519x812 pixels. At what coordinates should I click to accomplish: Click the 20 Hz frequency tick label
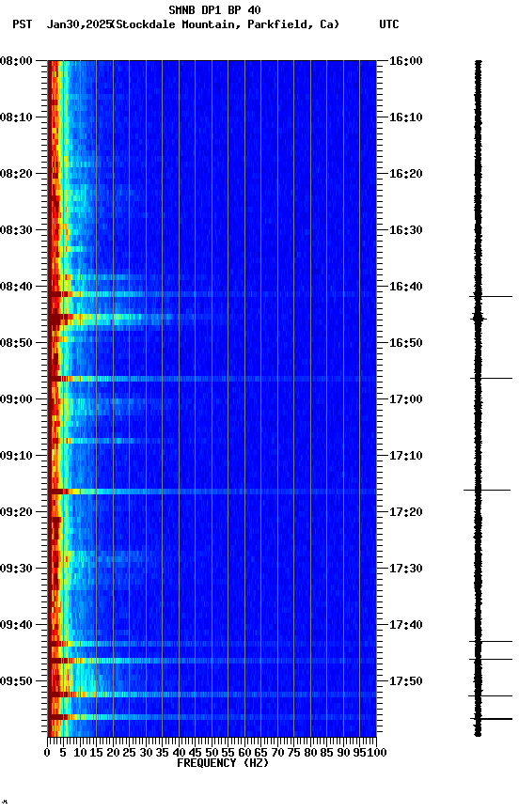[113, 753]
